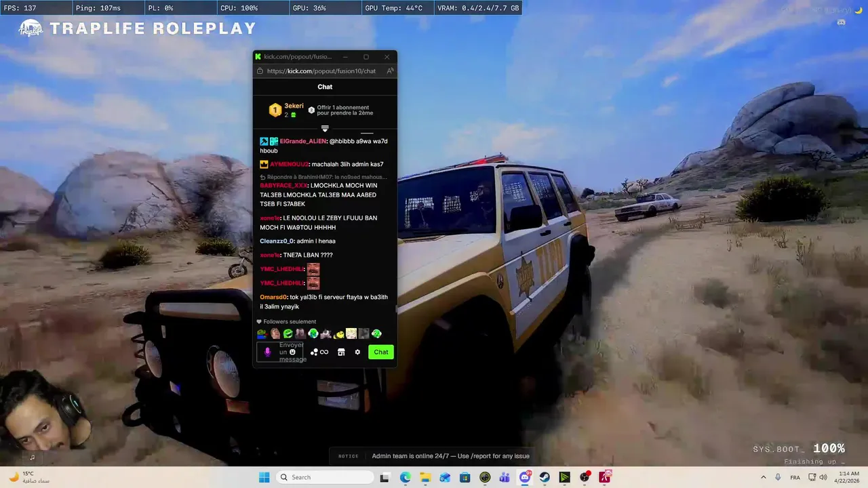Insert the yellow duck quick emote
Viewport: 868px width, 488px height.
[338, 333]
